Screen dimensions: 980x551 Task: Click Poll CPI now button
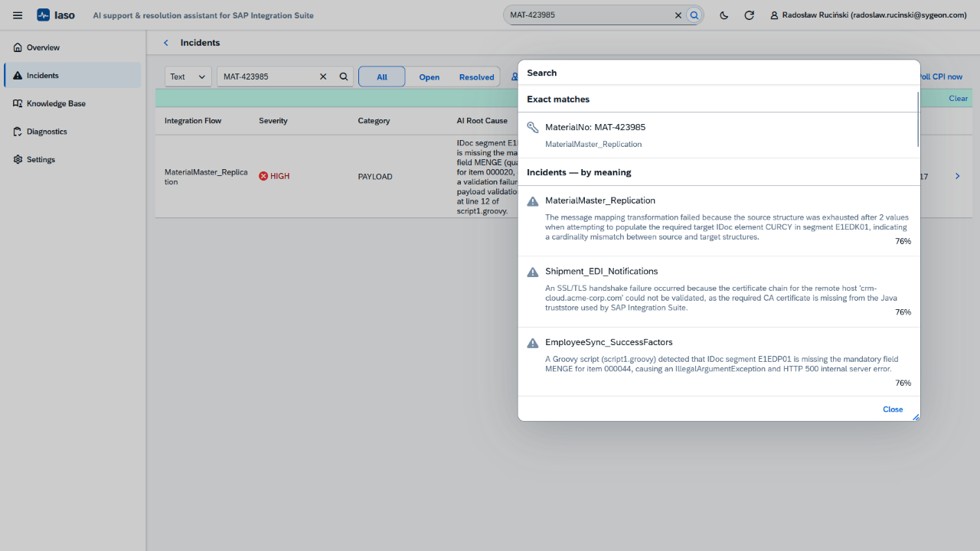click(942, 77)
